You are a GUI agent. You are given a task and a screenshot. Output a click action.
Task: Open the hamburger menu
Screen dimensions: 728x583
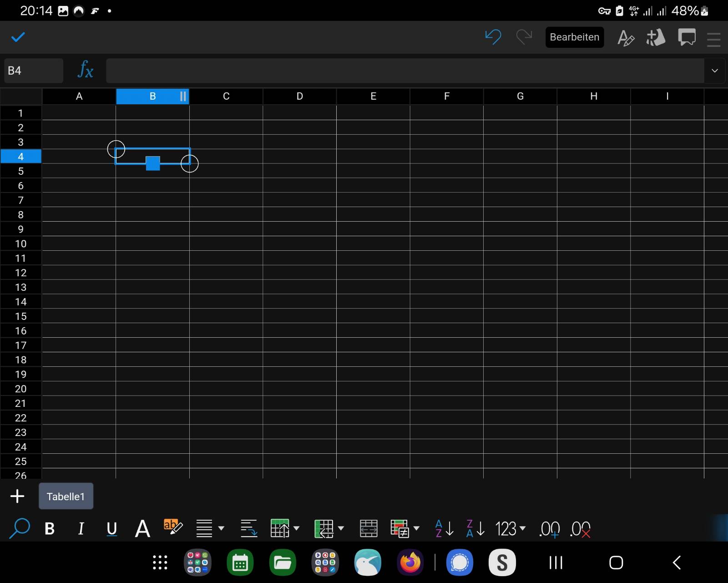point(713,39)
